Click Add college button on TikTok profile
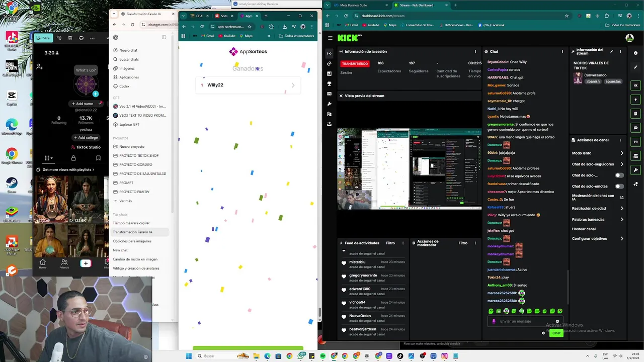Screen dimensions: 644x362 (86, 137)
